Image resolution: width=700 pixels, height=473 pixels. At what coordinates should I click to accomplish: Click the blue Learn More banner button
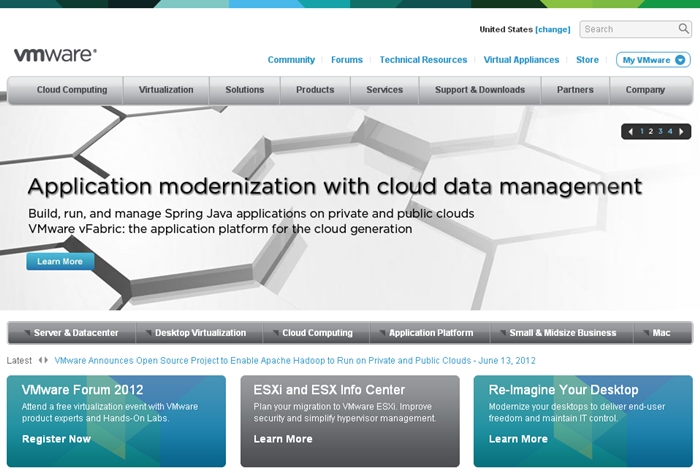pos(60,262)
